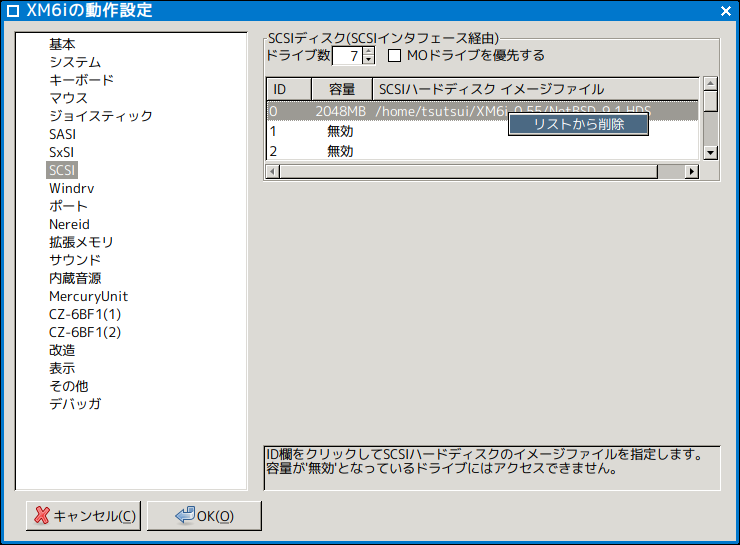Click vertical scrollbar down arrow in disk list

click(x=710, y=152)
